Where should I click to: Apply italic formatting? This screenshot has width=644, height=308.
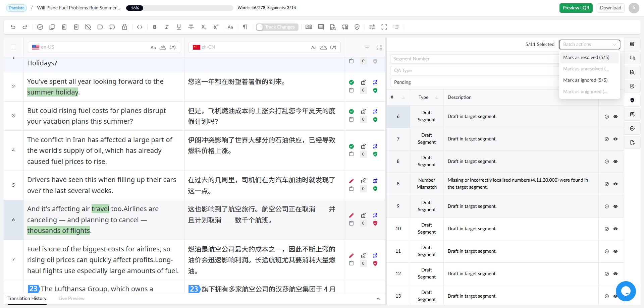[167, 27]
